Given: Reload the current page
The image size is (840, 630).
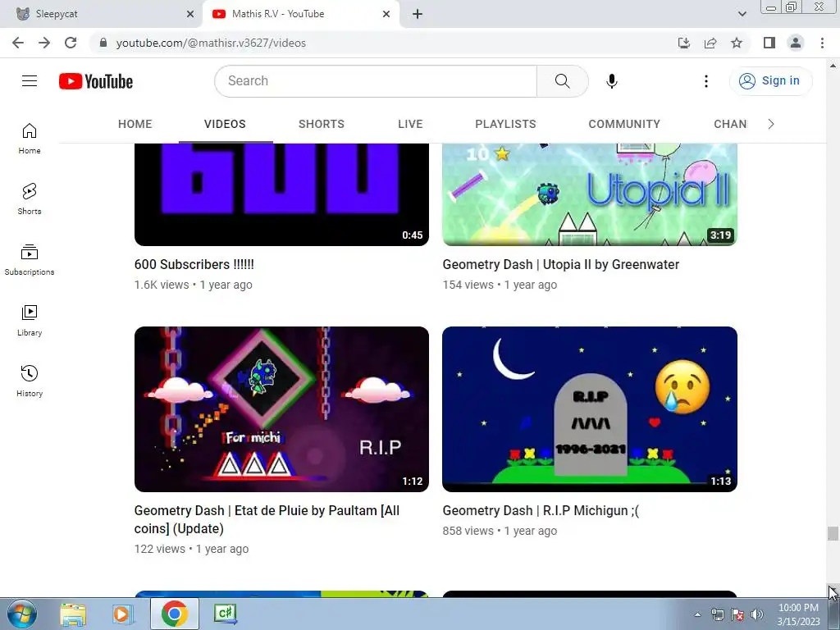Looking at the screenshot, I should (71, 43).
